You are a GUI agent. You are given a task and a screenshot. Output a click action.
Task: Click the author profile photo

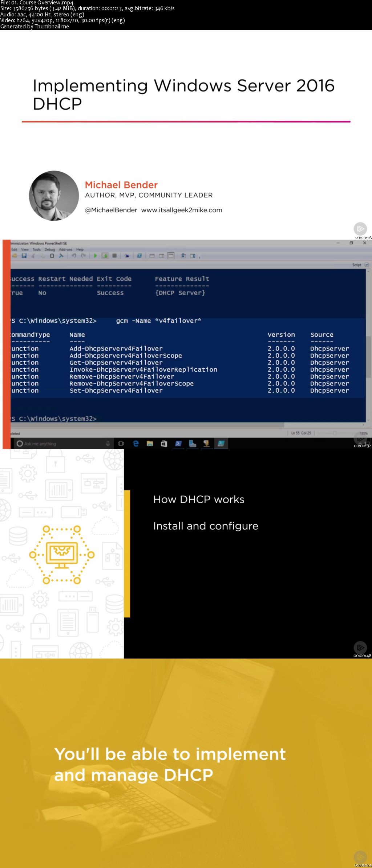click(54, 196)
